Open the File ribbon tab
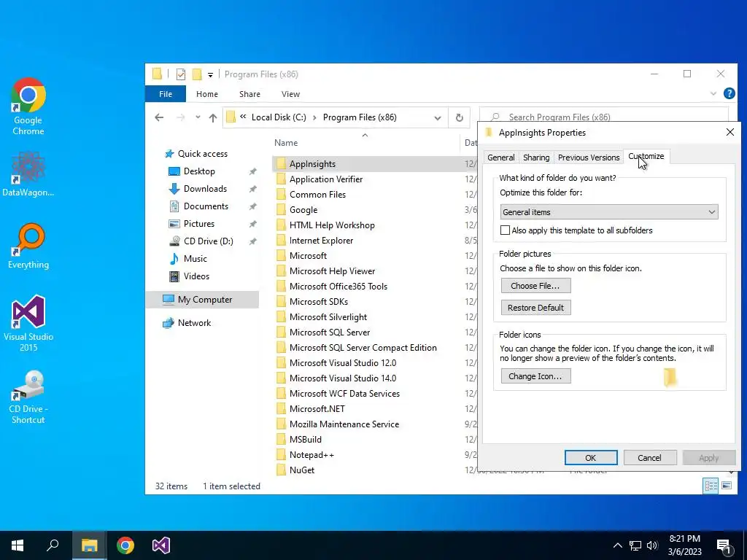Screen dimensions: 747x560 [166, 94]
